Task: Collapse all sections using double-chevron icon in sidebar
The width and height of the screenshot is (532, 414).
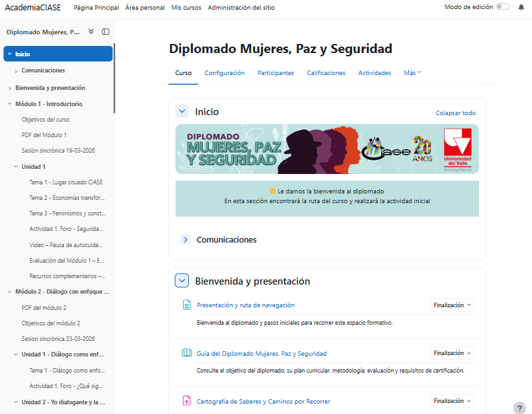Action: (x=91, y=32)
